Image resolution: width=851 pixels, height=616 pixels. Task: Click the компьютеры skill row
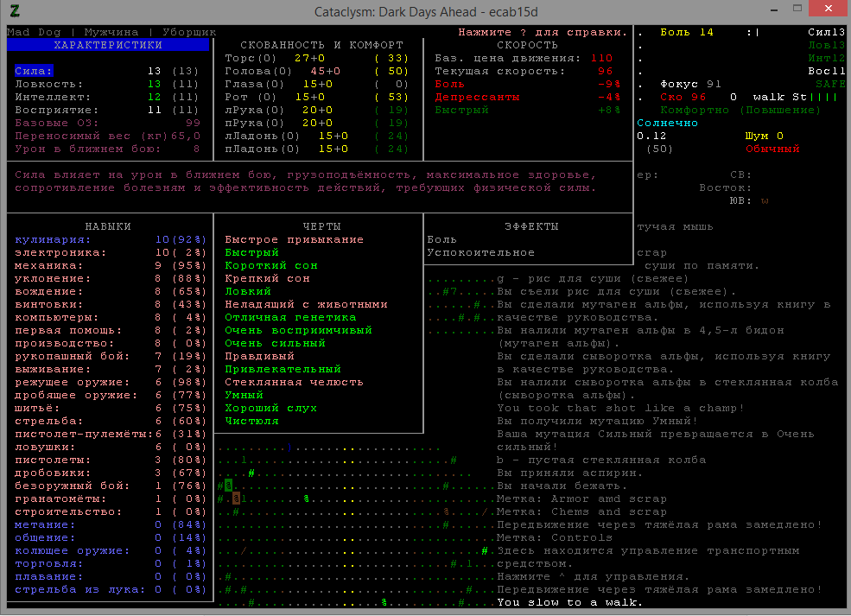(111, 317)
